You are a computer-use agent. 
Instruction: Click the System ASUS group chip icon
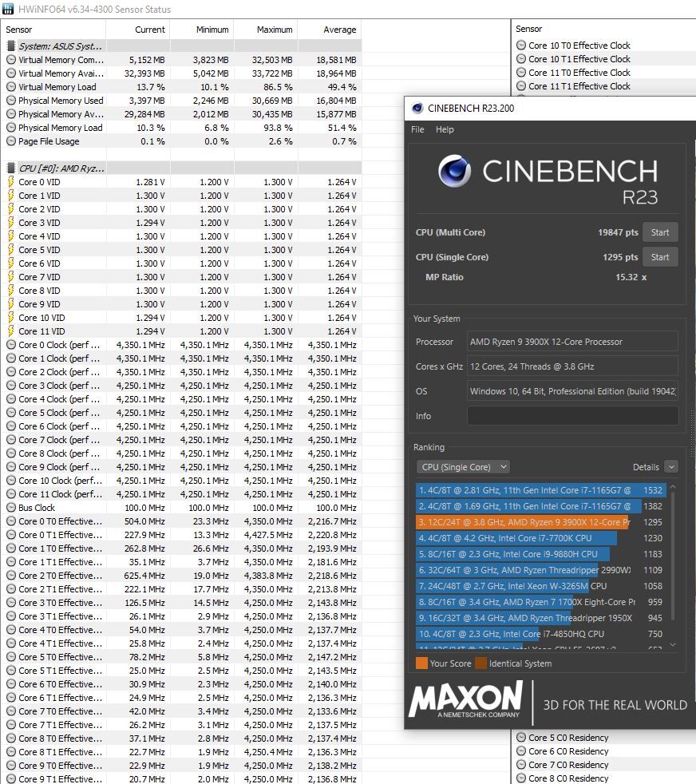(10, 46)
